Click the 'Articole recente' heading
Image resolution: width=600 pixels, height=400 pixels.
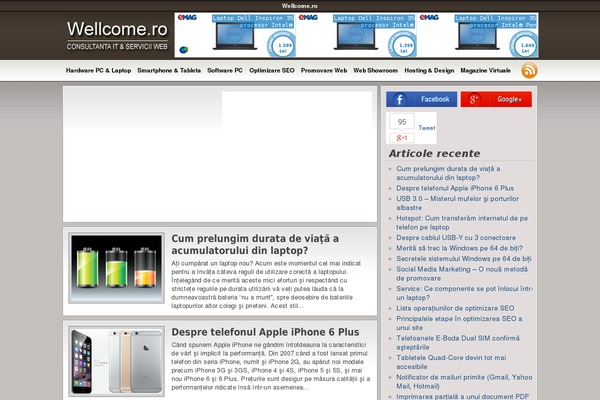pyautogui.click(x=434, y=153)
